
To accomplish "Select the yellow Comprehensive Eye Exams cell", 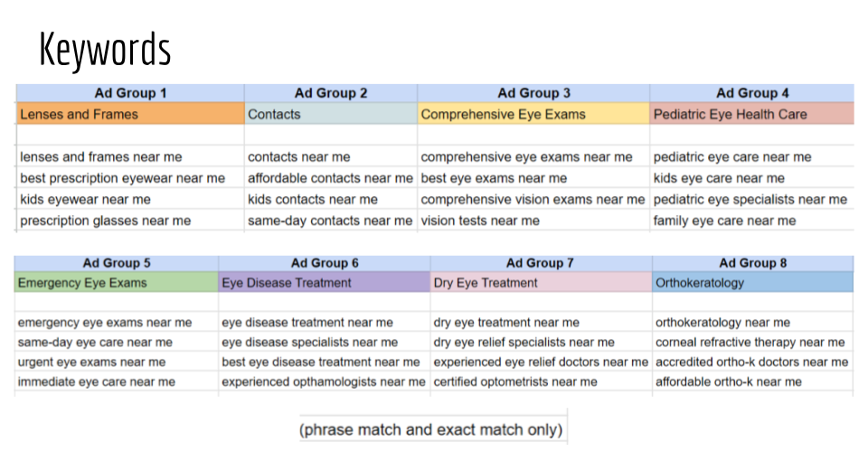I will 533,115.
